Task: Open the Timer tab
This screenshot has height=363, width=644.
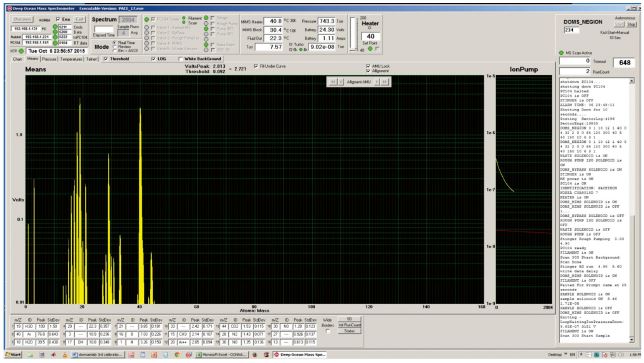Action: coord(91,59)
